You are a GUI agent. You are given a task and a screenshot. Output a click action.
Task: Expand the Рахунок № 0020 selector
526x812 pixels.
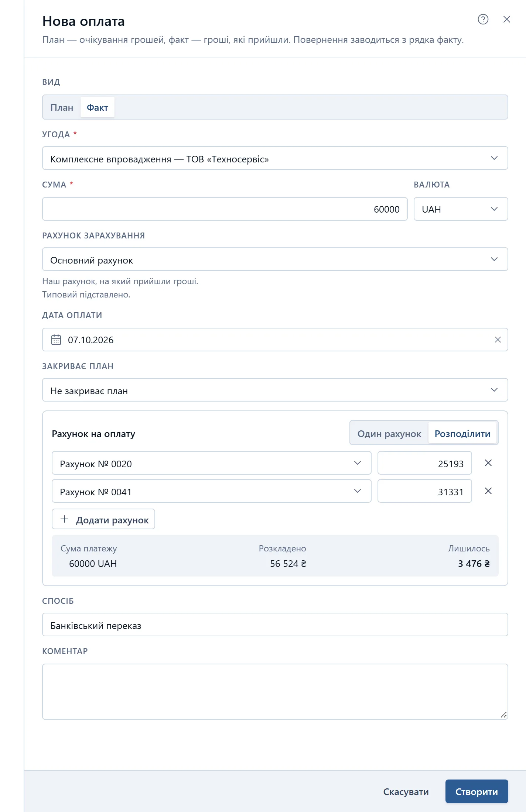[x=211, y=463]
